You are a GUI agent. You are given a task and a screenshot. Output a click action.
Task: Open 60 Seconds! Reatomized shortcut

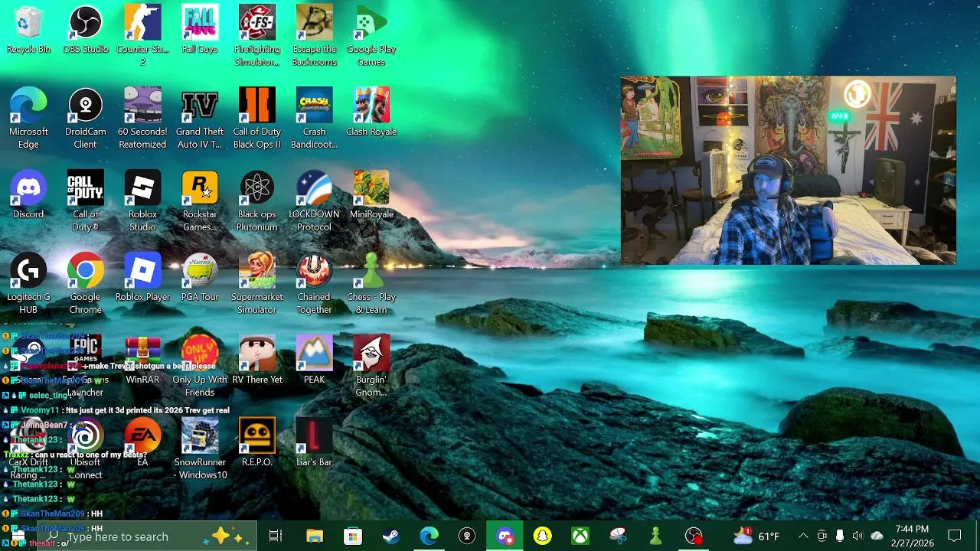[x=142, y=119]
